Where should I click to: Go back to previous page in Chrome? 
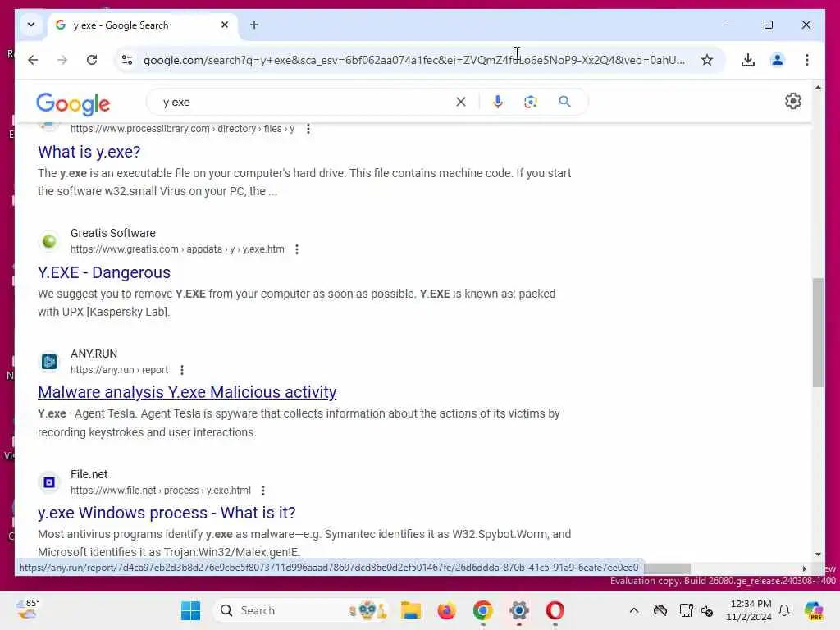[x=33, y=60]
